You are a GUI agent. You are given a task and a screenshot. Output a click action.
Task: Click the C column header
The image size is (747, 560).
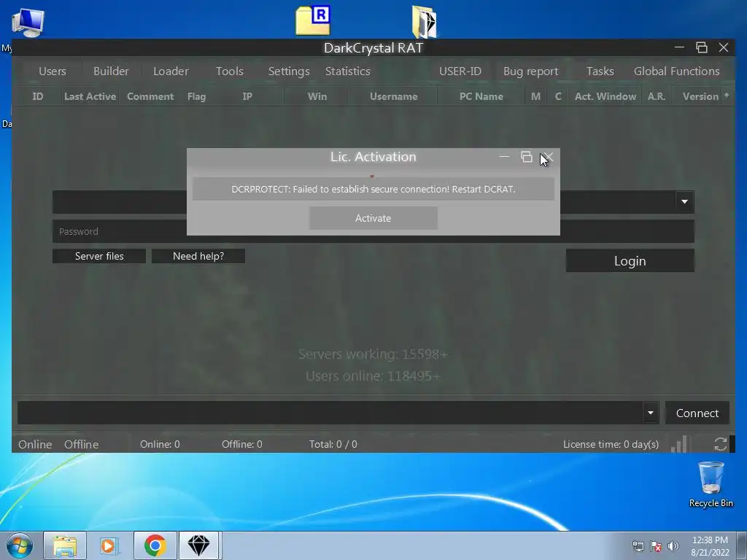pyautogui.click(x=558, y=97)
